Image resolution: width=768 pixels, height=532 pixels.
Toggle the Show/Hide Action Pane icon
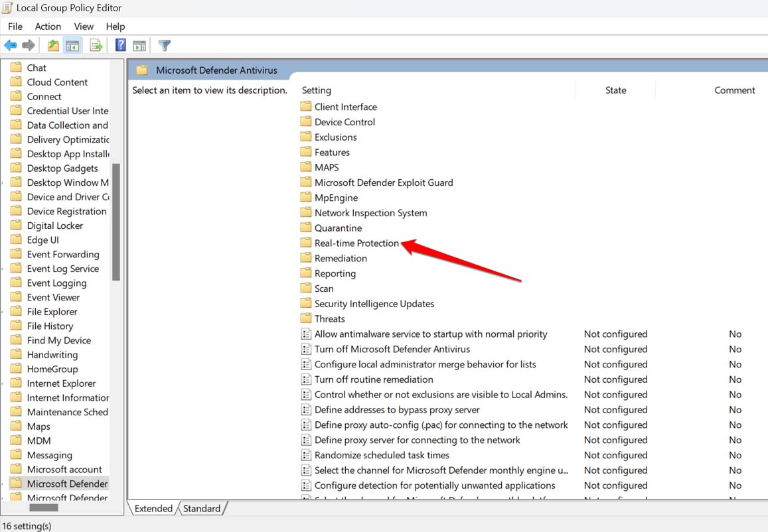pyautogui.click(x=139, y=46)
